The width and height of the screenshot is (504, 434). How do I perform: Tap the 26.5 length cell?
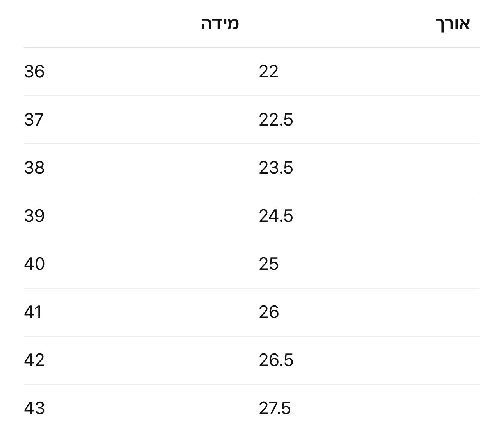(x=276, y=360)
